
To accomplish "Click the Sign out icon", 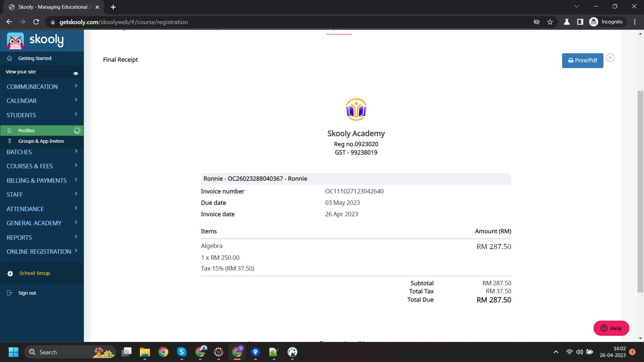I will (10, 293).
